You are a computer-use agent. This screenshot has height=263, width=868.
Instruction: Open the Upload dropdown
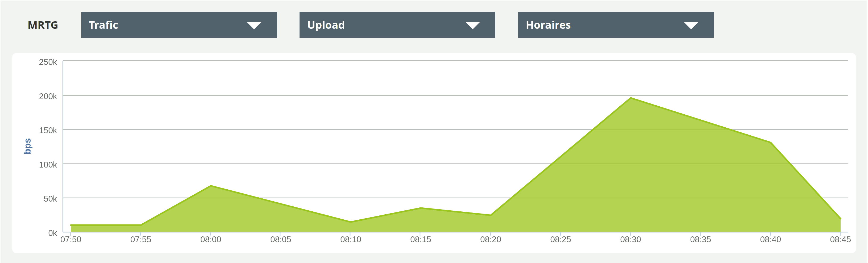(397, 25)
